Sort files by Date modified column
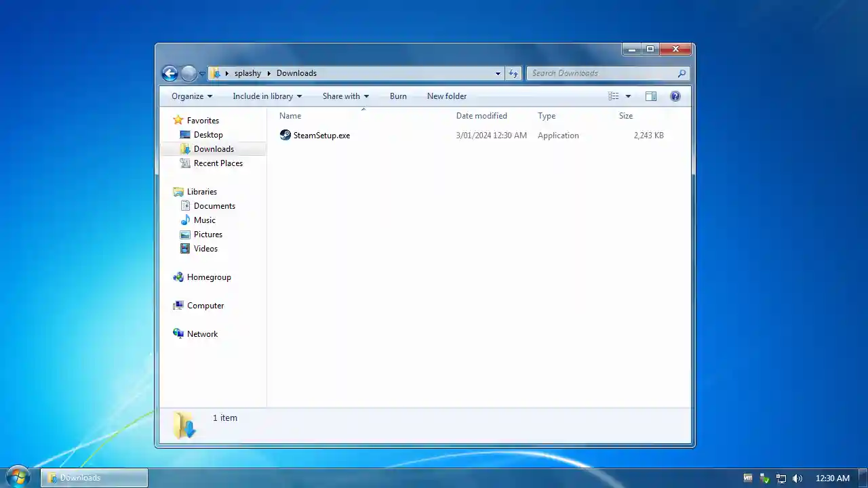This screenshot has width=868, height=488. [x=481, y=116]
